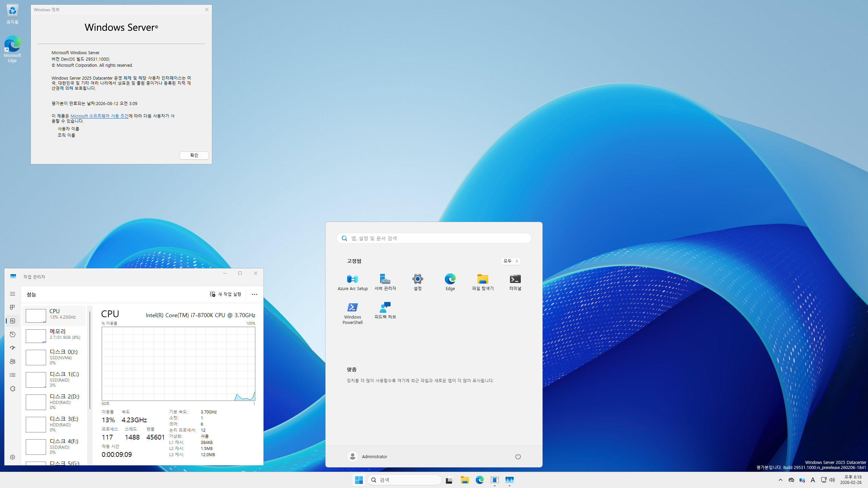Open Feedback Hub pinned app
868x488 pixels.
tap(385, 310)
